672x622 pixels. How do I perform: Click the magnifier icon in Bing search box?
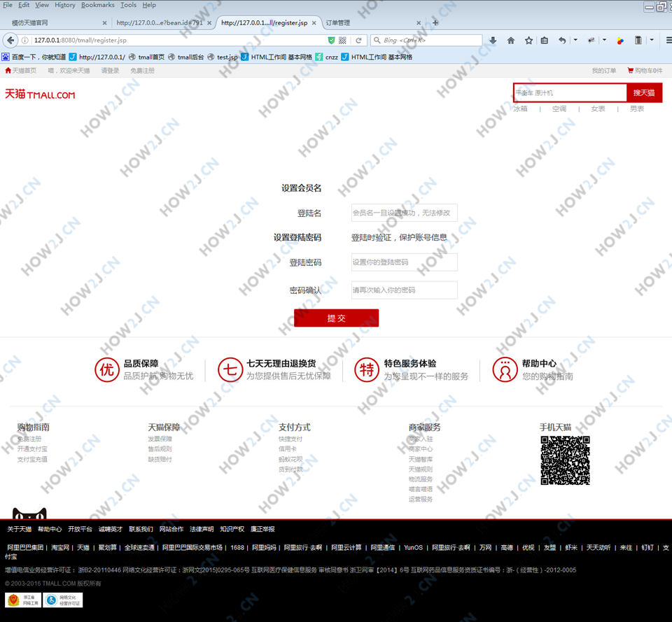(377, 41)
